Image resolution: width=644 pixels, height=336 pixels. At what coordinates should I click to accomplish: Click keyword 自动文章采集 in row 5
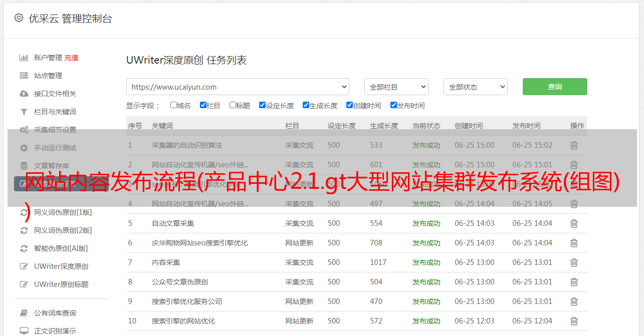tap(173, 223)
